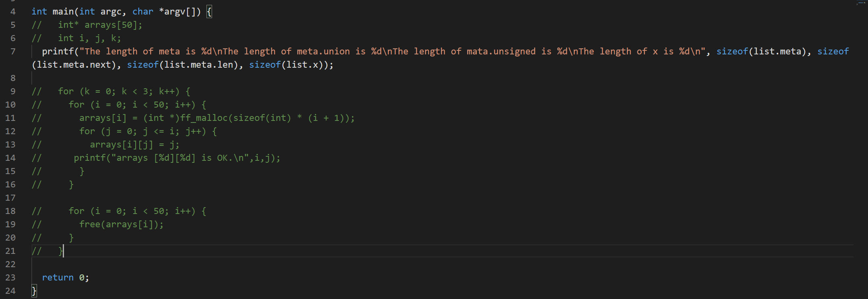Image resolution: width=868 pixels, height=299 pixels.
Task: Click the return keyword
Action: pos(58,278)
